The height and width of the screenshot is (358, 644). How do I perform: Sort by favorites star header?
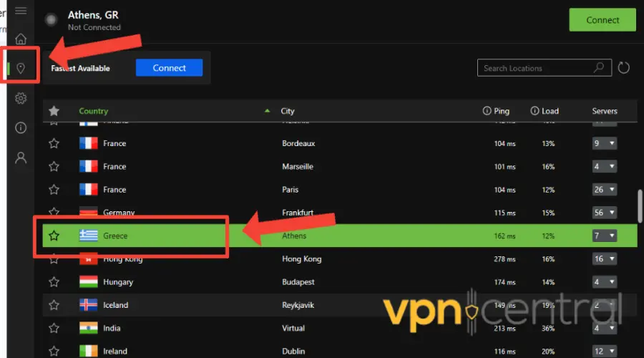click(x=54, y=111)
